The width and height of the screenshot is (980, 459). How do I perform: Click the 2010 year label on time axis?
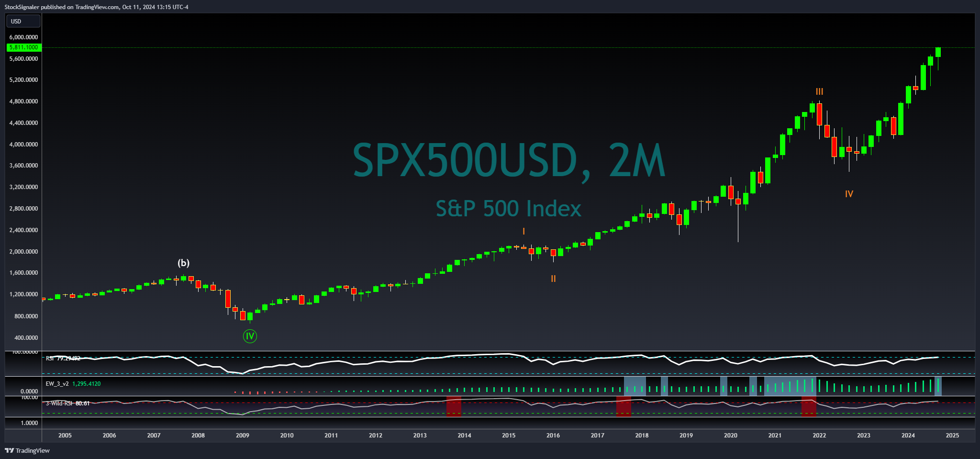pos(287,436)
